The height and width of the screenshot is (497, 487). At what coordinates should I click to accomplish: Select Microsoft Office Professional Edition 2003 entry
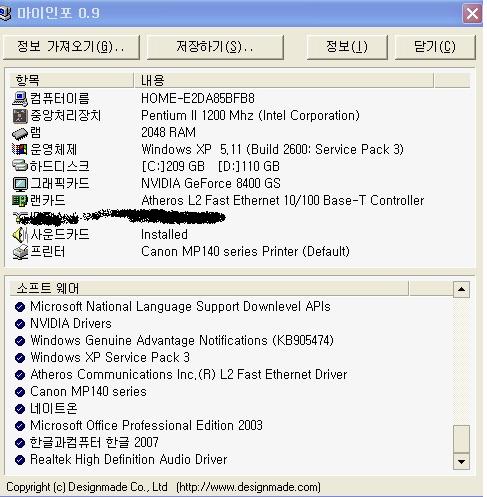click(146, 426)
